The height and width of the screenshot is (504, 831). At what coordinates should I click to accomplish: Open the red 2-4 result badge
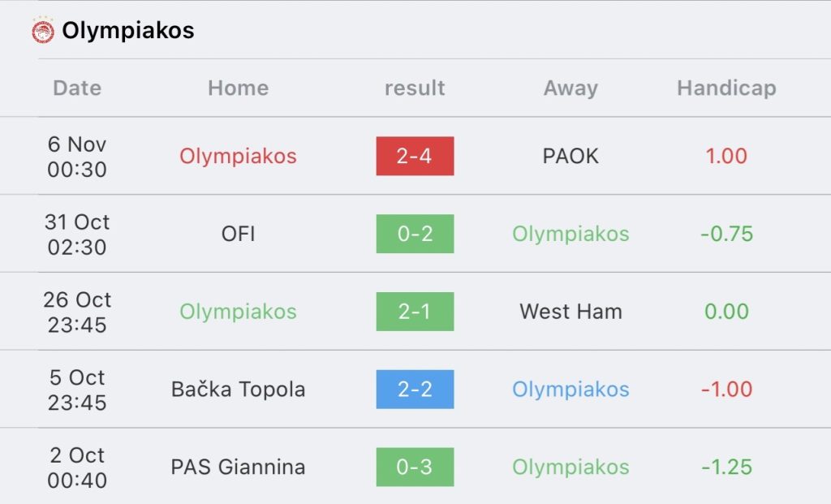pos(415,156)
